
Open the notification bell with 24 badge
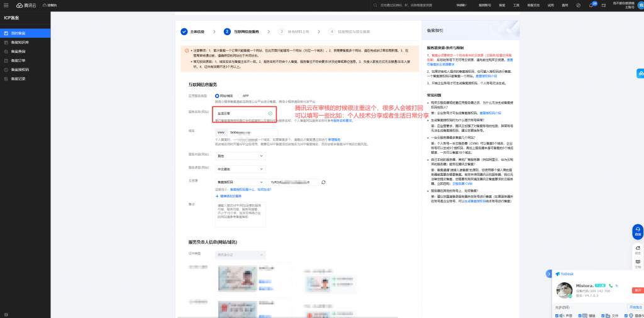(x=591, y=5)
